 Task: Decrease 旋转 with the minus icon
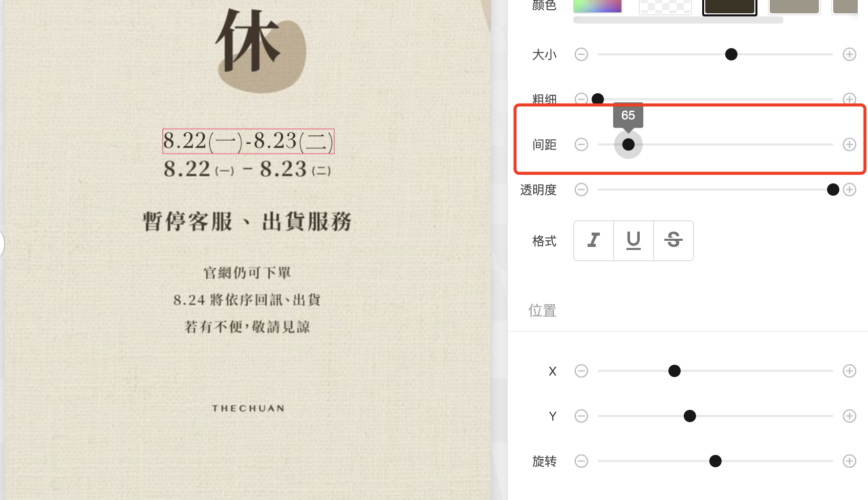pyautogui.click(x=581, y=461)
